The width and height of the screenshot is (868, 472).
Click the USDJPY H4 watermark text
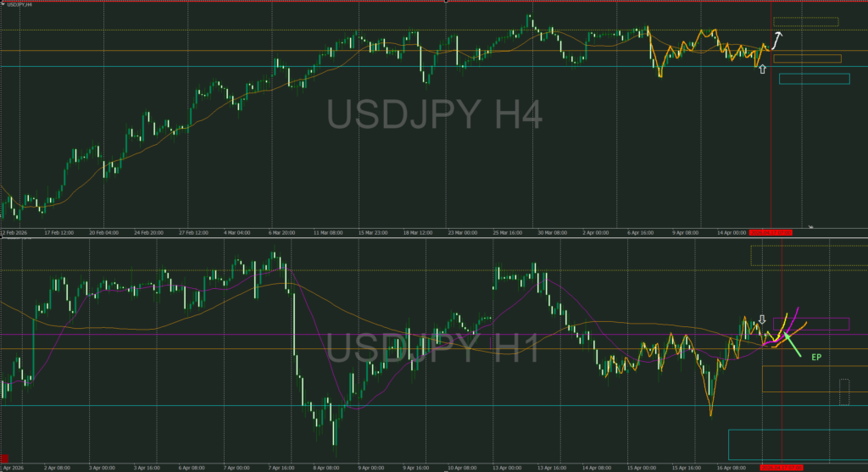[434, 114]
